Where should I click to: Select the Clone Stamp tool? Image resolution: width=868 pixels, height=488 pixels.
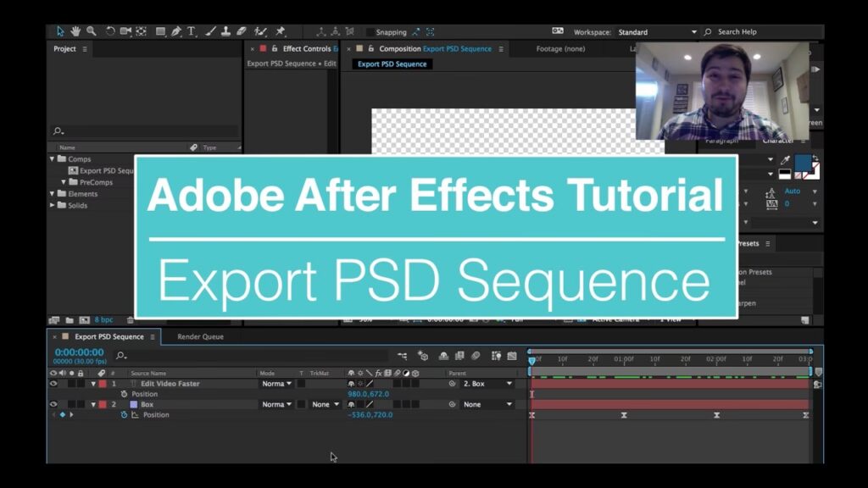point(225,31)
